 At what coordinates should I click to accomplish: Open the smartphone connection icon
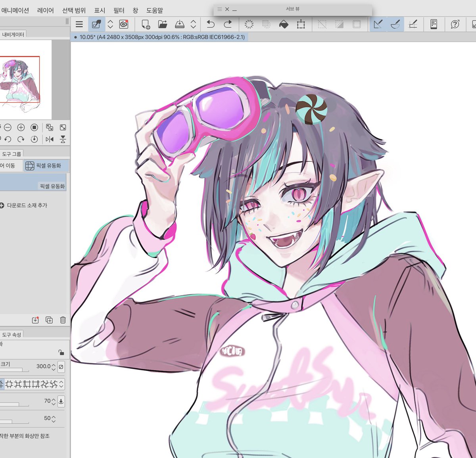click(434, 24)
